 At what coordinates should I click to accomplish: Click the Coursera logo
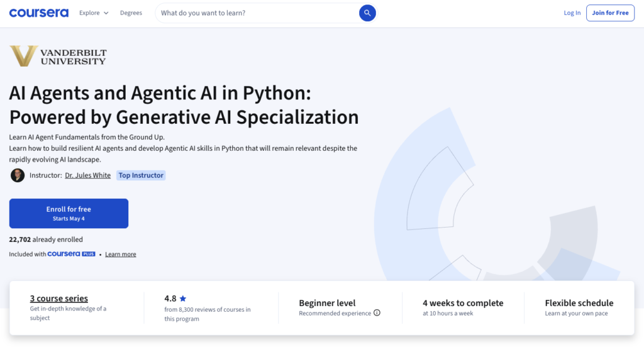point(38,13)
